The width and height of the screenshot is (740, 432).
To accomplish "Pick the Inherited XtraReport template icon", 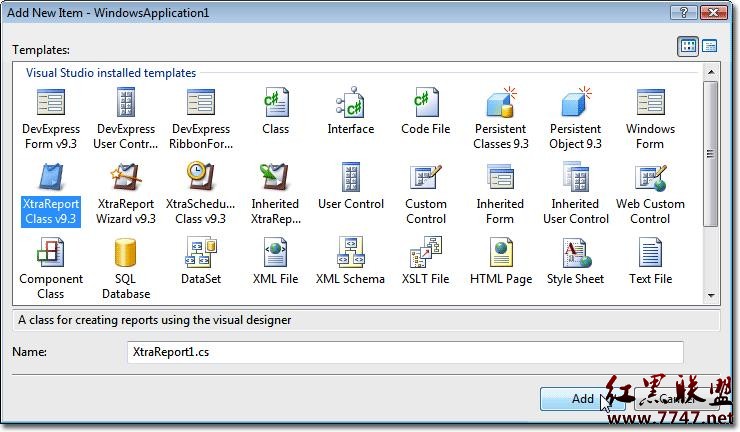I will (275, 176).
